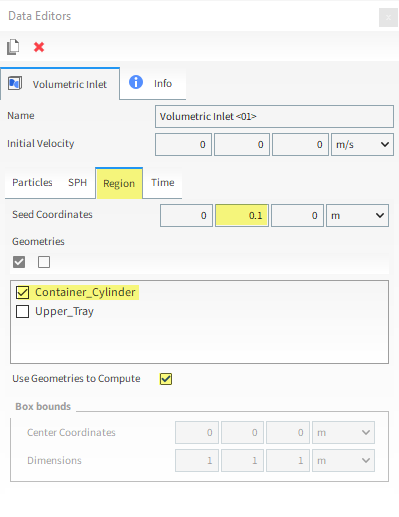Open the Center Coordinates unit dropdown

coord(343,433)
